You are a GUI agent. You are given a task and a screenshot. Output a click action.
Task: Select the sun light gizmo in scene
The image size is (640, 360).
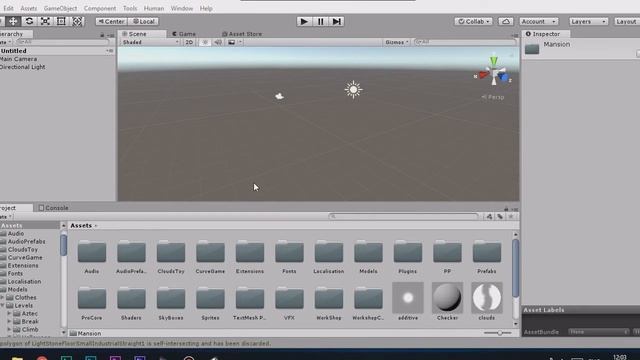pyautogui.click(x=353, y=89)
